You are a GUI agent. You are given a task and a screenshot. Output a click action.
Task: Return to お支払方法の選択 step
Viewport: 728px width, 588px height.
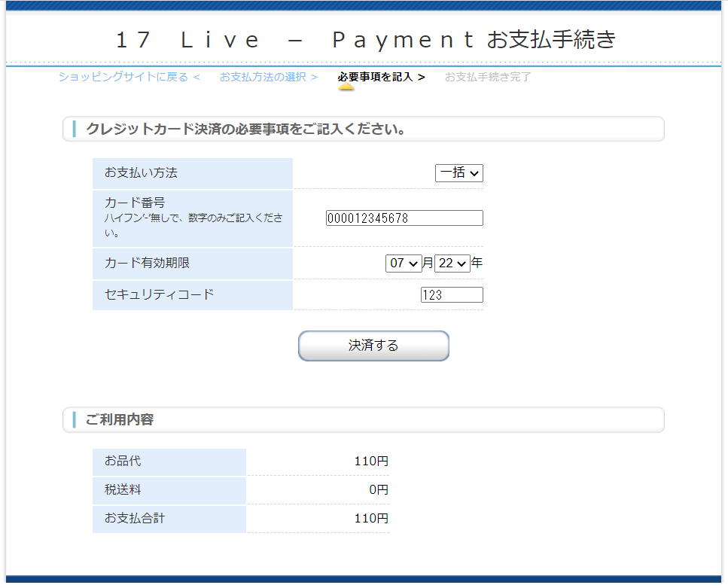(x=268, y=77)
